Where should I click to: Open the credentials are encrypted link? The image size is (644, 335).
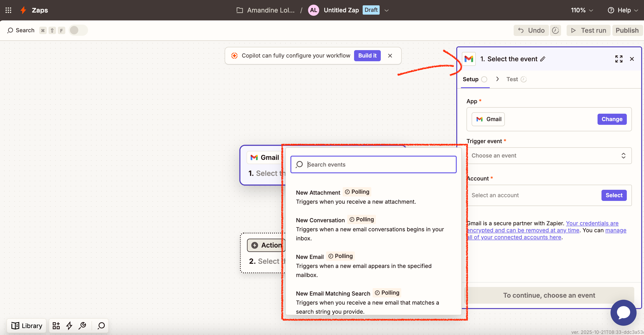tap(542, 227)
